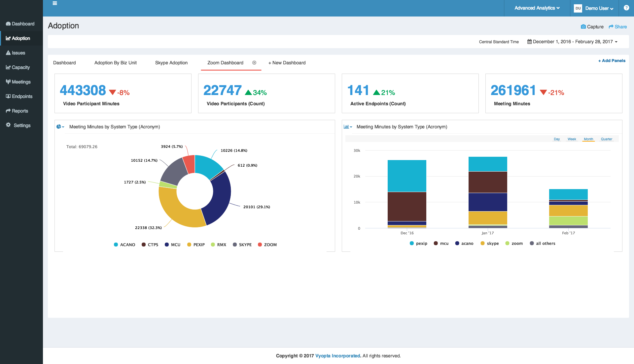This screenshot has width=634, height=364.
Task: Toggle MCU legend in the pie chart
Action: coord(172,245)
